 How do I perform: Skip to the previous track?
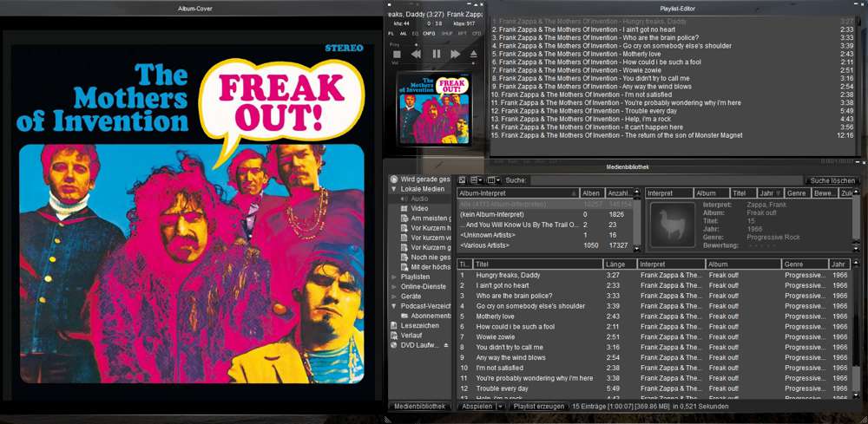click(x=416, y=54)
